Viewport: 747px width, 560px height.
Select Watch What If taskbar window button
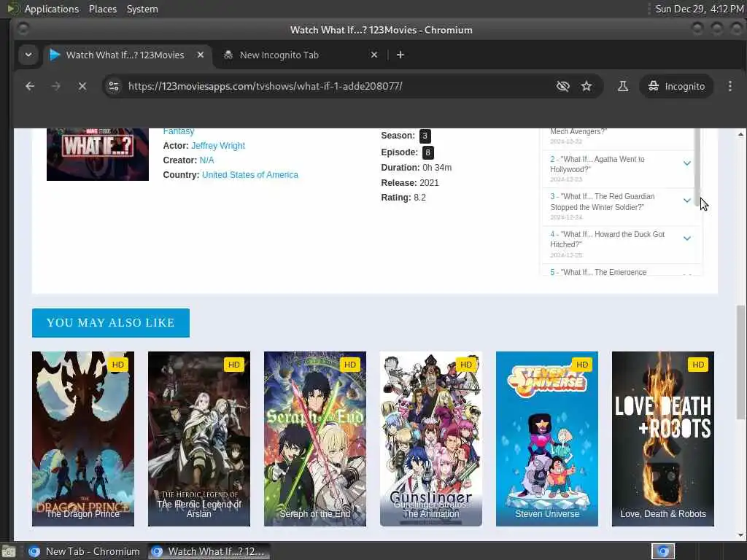tap(209, 551)
